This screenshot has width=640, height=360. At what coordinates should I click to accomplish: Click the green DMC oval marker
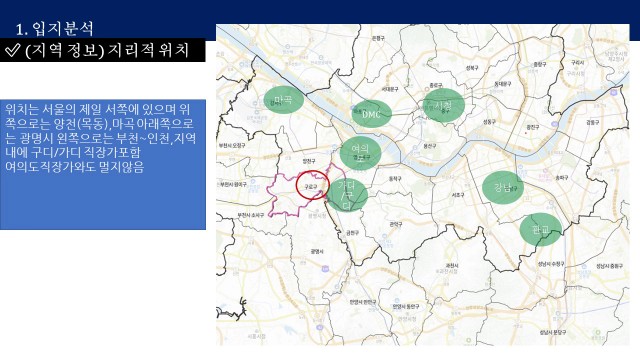point(371,114)
